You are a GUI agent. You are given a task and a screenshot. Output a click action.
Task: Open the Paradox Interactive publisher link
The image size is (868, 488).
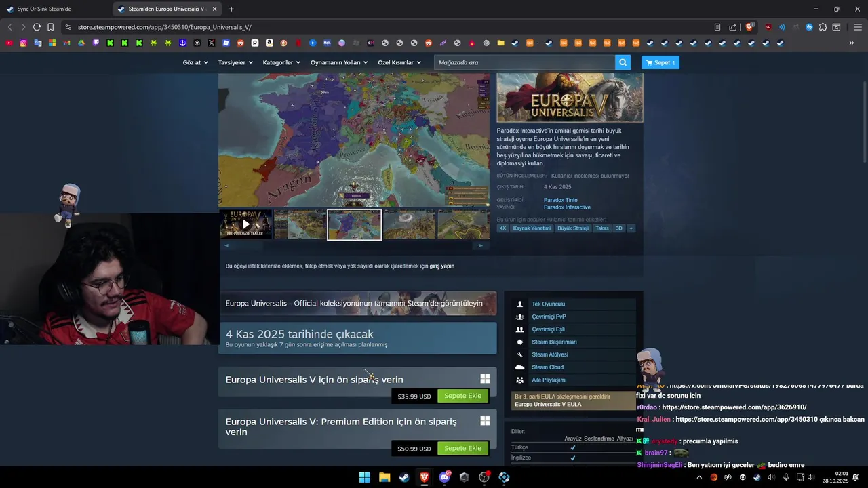click(x=567, y=207)
